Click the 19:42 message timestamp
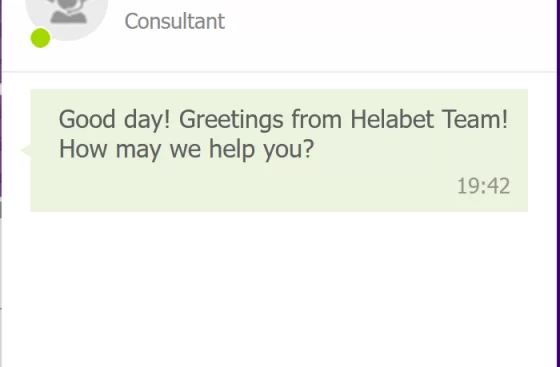The height and width of the screenshot is (367, 560). 484,186
